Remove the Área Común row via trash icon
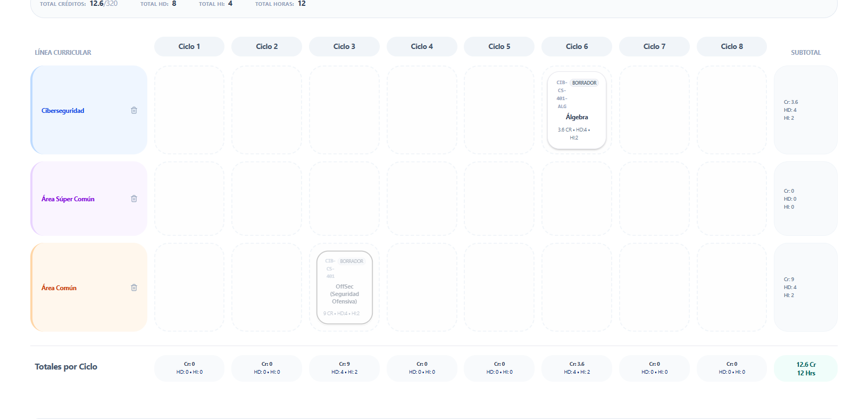The height and width of the screenshot is (419, 868). (134, 287)
